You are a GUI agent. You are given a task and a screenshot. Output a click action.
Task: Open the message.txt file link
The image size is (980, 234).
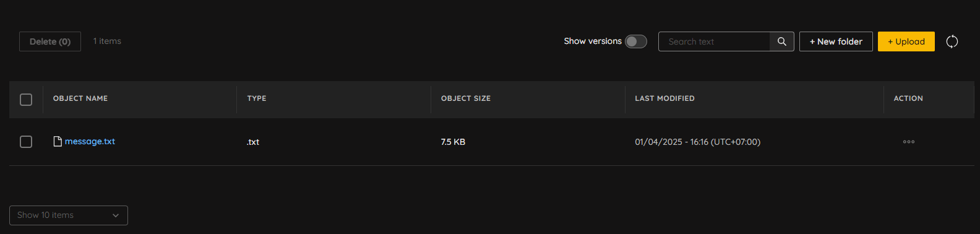click(90, 141)
